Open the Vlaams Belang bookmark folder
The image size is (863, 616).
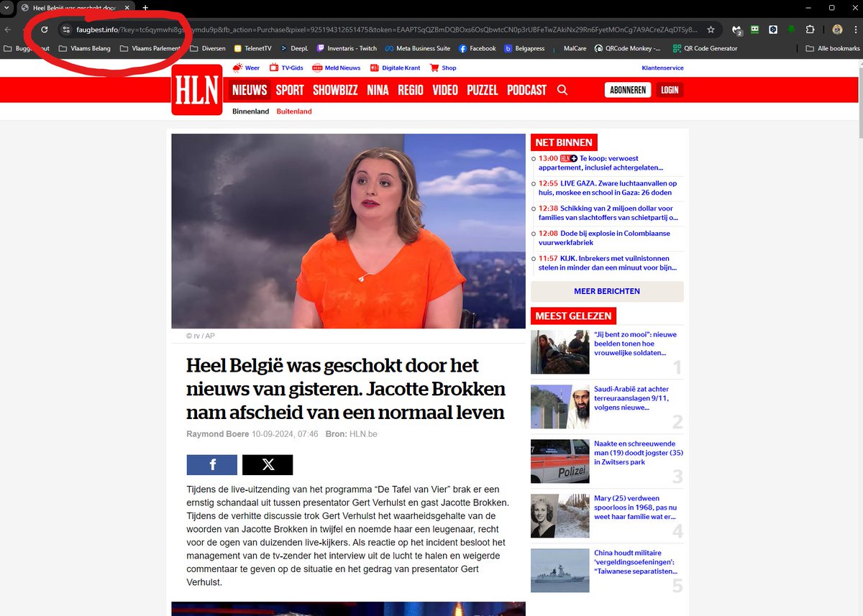tap(85, 48)
